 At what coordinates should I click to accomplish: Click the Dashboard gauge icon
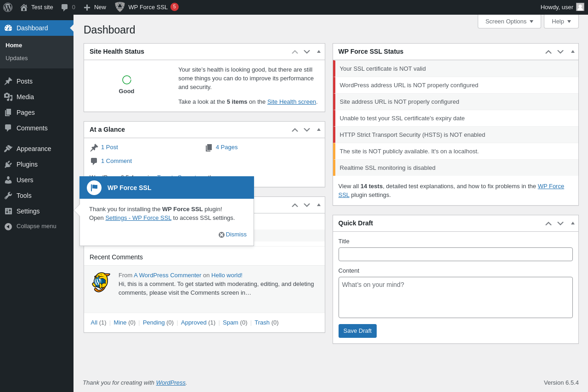[x=8, y=28]
